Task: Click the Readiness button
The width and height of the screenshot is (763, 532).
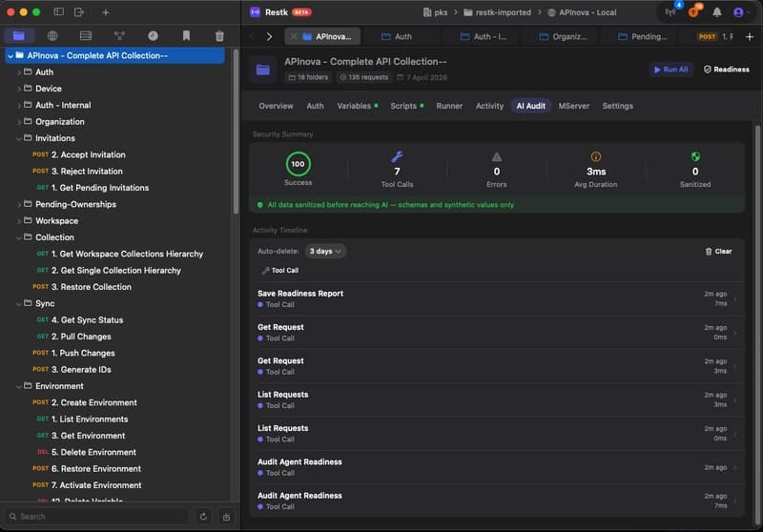Action: click(x=727, y=70)
